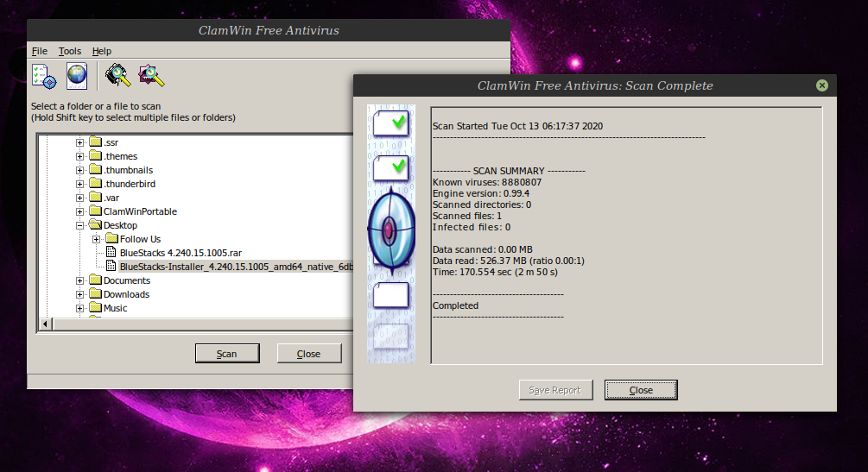The width and height of the screenshot is (868, 472).
Task: Select the Documents tree item label
Action: tap(127, 280)
